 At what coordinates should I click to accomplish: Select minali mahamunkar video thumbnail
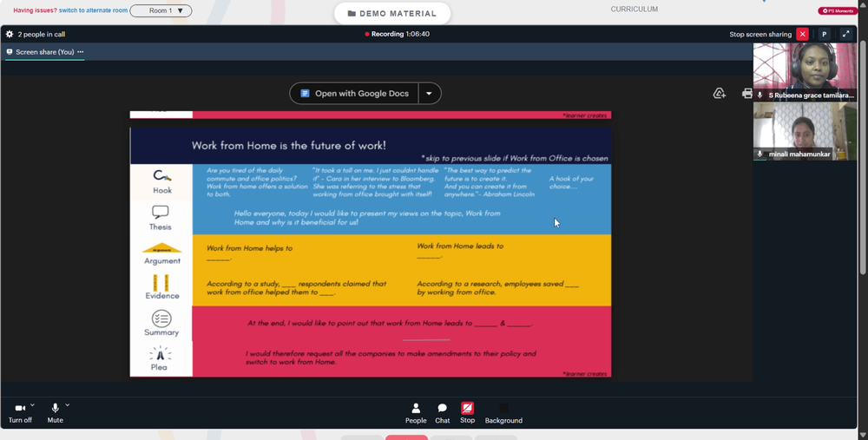point(805,131)
